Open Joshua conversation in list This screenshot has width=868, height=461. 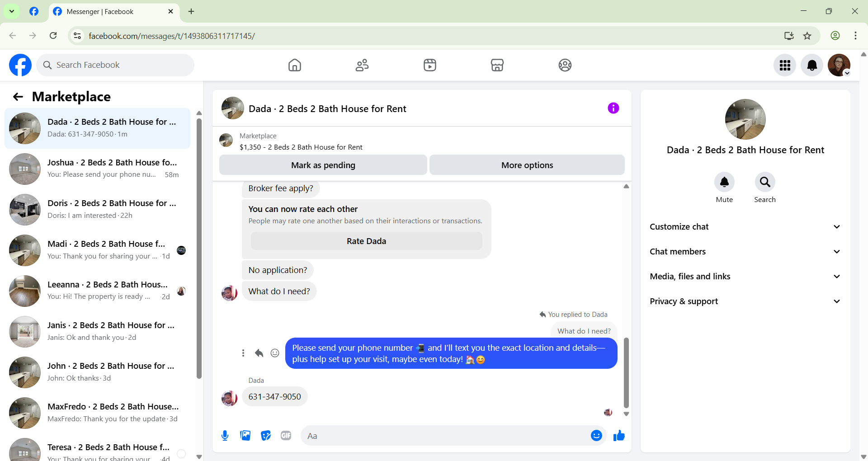(97, 169)
